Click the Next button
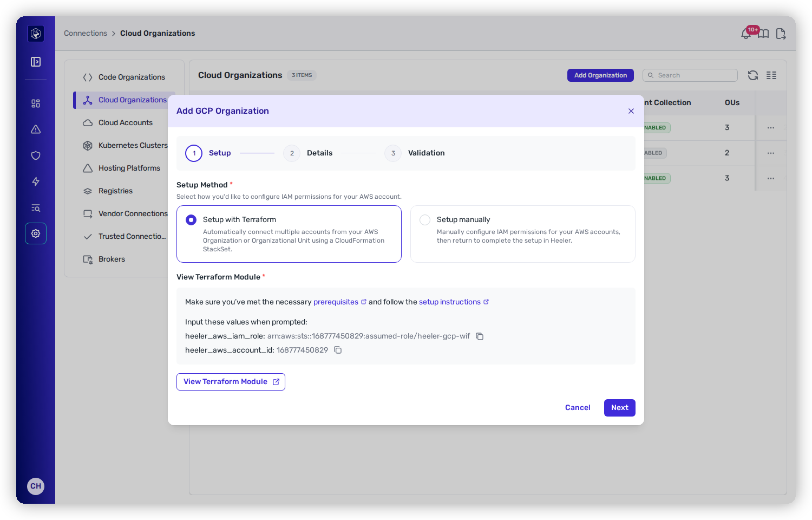The width and height of the screenshot is (812, 520). [x=620, y=408]
